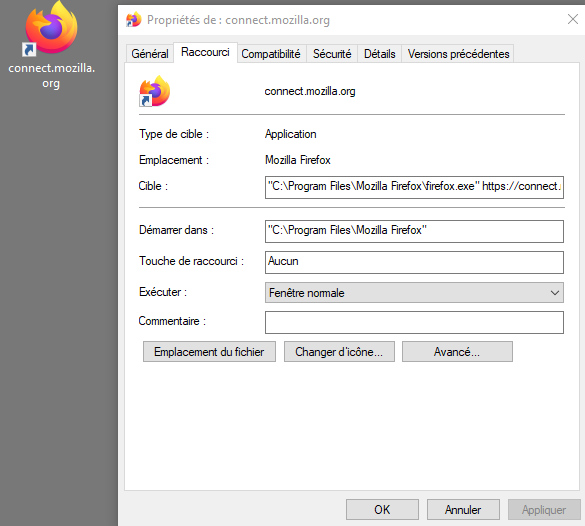The width and height of the screenshot is (585, 526).
Task: Select the Raccourci tab
Action: pyautogui.click(x=205, y=52)
